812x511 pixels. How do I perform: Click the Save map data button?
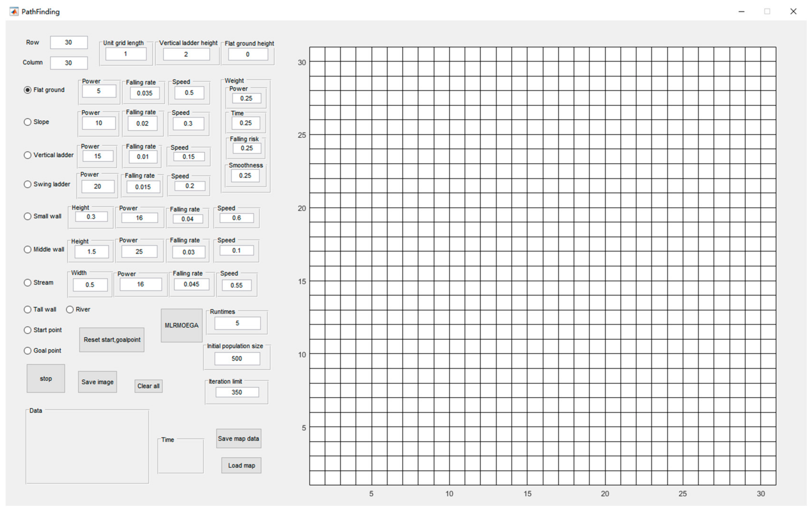(238, 438)
